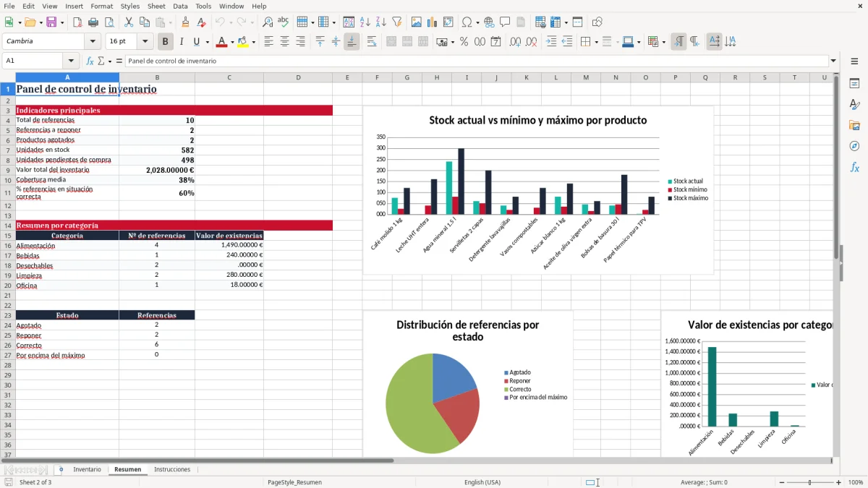Open the Font Color dropdown arrow
Image resolution: width=868 pixels, height=488 pixels.
[x=232, y=42]
